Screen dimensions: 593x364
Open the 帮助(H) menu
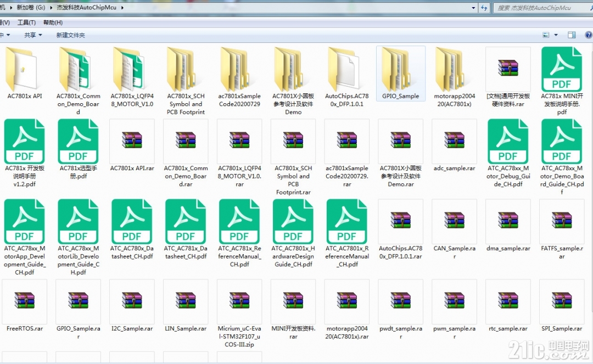click(x=53, y=23)
